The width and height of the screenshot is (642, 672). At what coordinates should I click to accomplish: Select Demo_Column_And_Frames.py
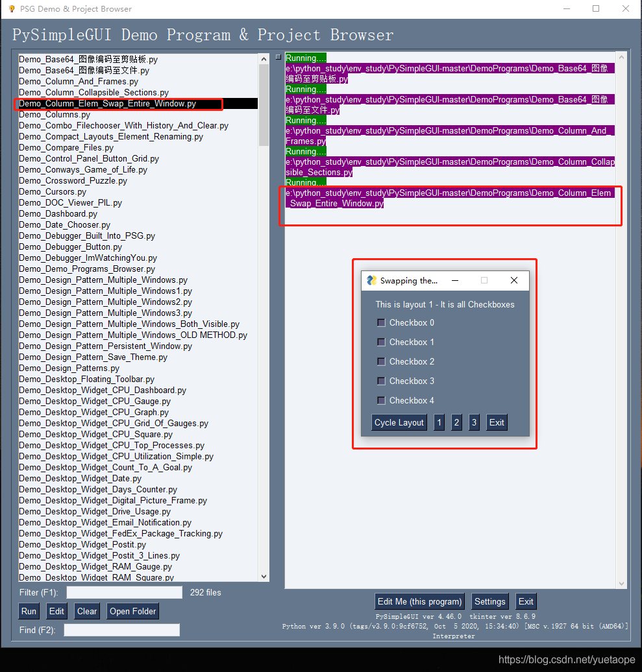tap(79, 82)
